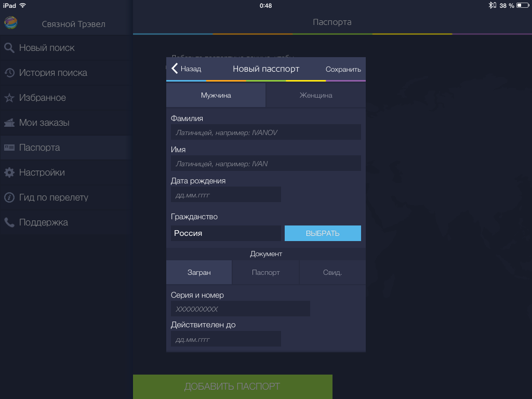Click the Связной Трэвел app title
Viewport: 532px width, 399px height.
tap(74, 24)
